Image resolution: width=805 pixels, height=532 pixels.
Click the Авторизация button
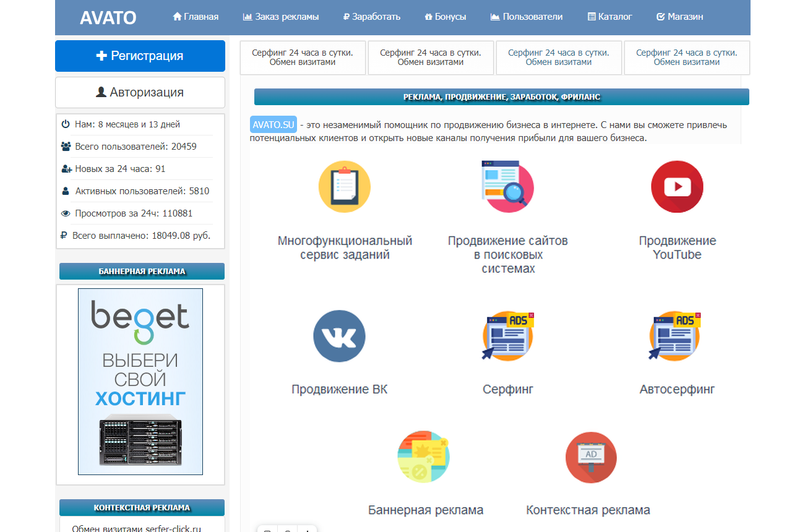(140, 92)
